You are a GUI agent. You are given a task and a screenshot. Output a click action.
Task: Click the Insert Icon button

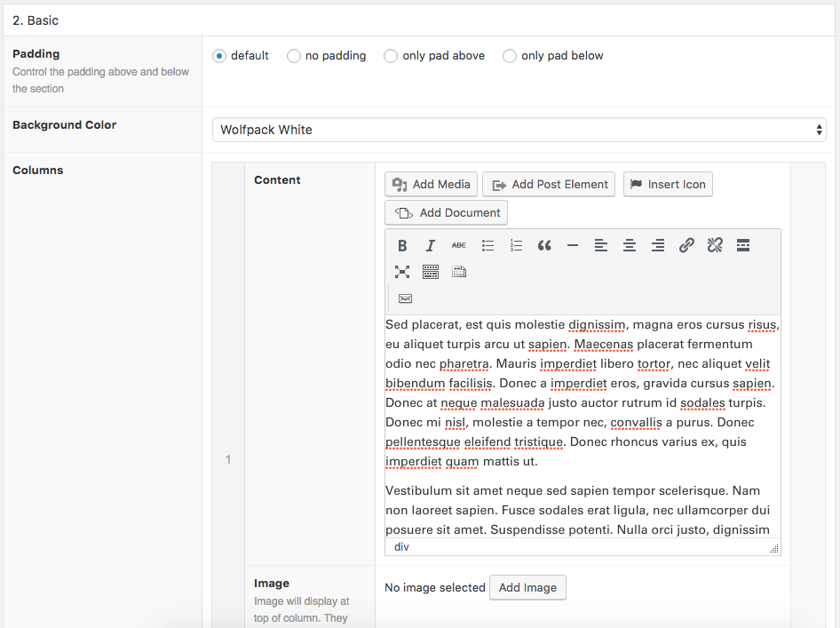[668, 185]
